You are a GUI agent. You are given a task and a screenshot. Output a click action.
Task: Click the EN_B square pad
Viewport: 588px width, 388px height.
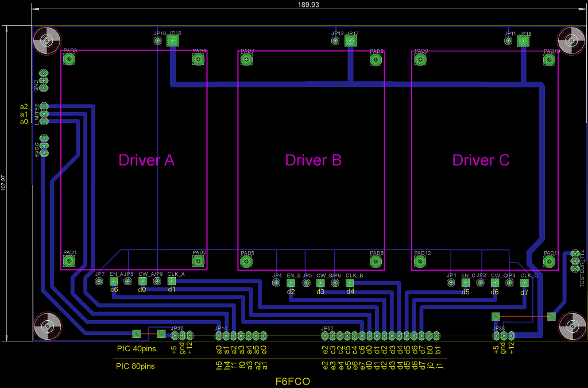[291, 283]
